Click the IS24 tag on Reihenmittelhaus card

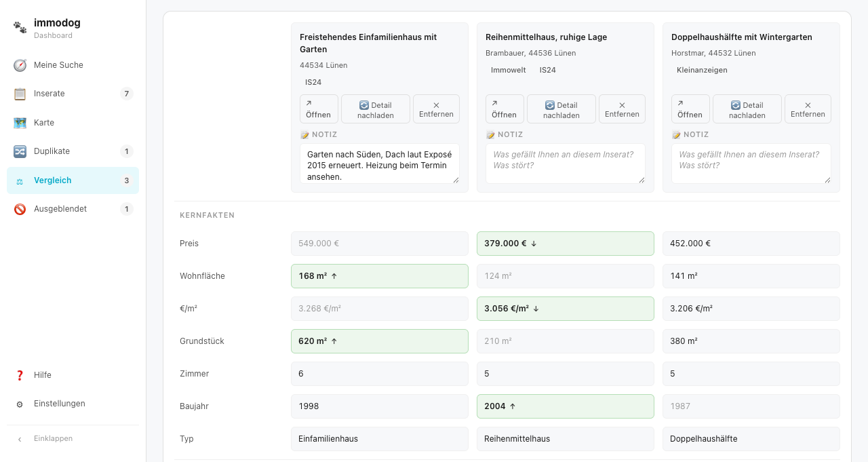[x=548, y=70]
